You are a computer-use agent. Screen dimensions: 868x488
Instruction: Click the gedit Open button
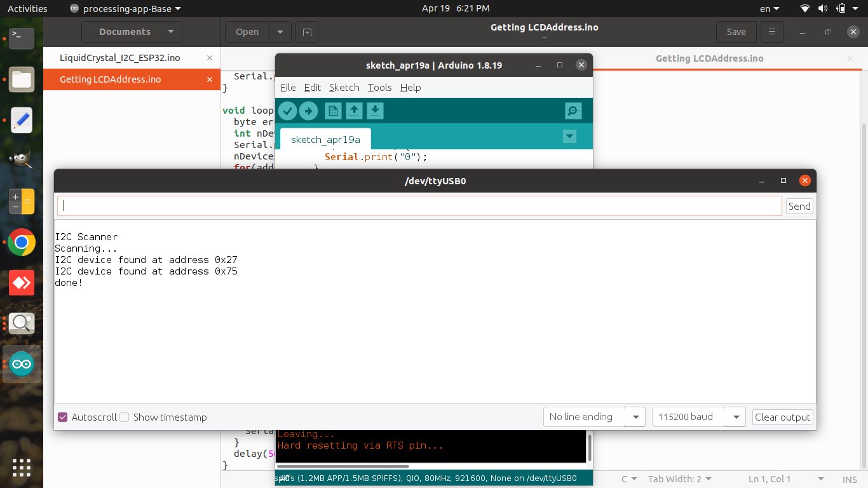247,32
